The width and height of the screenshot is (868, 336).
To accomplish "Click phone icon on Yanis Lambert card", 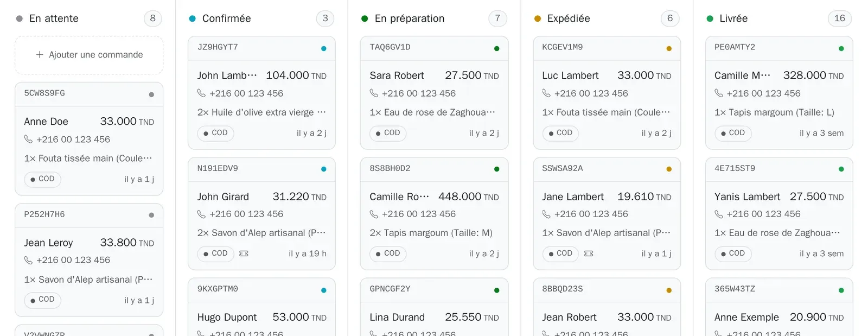I will [719, 214].
